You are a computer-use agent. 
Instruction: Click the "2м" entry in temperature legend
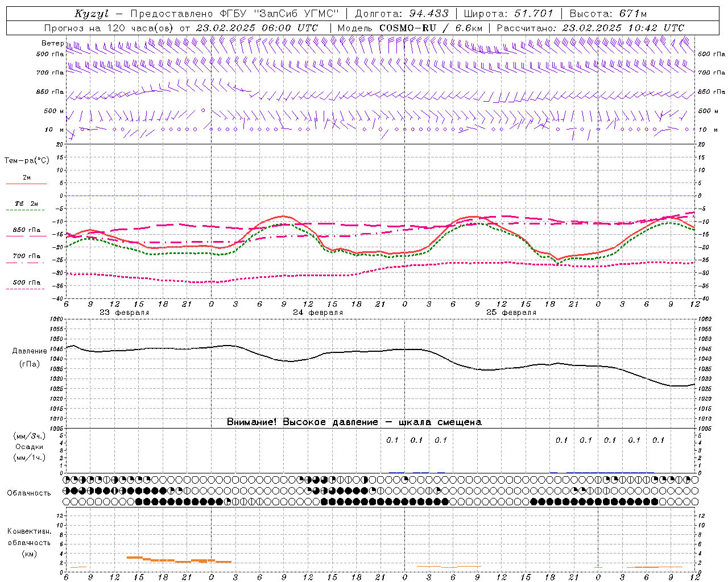pos(27,178)
